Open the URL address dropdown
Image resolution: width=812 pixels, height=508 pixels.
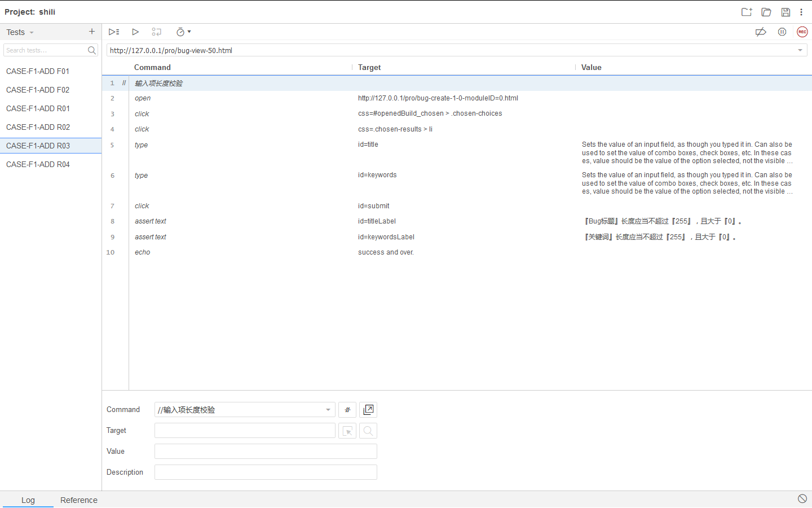800,50
